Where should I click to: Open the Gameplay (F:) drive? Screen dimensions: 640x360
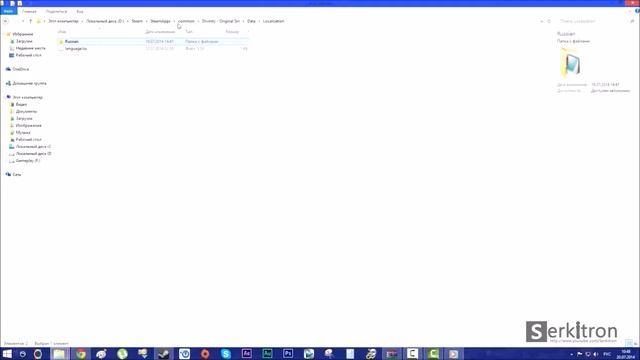point(27,160)
